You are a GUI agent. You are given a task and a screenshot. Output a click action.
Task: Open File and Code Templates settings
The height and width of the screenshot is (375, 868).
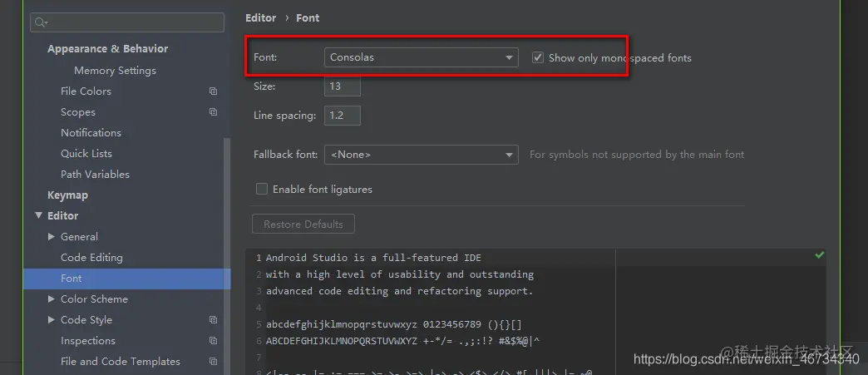(121, 362)
